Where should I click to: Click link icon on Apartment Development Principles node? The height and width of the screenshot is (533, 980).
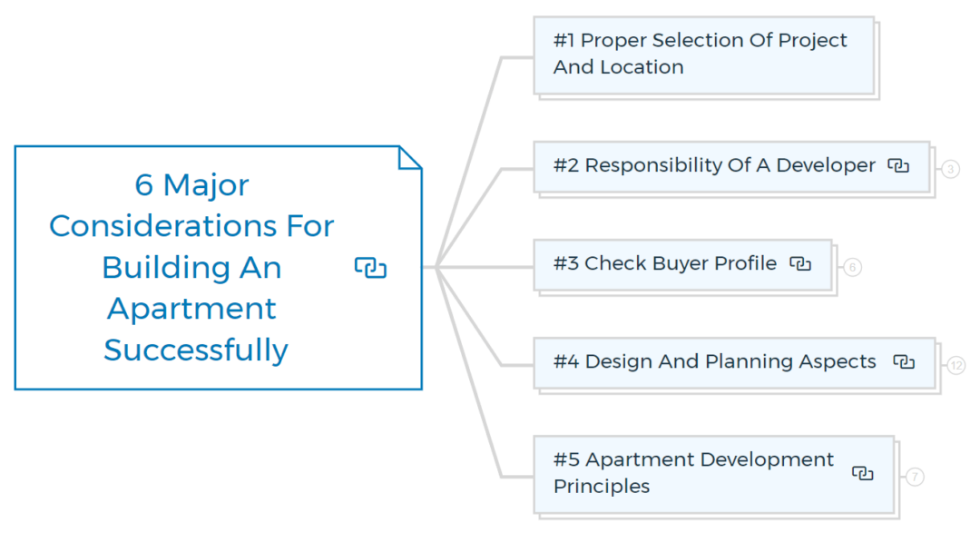[863, 473]
